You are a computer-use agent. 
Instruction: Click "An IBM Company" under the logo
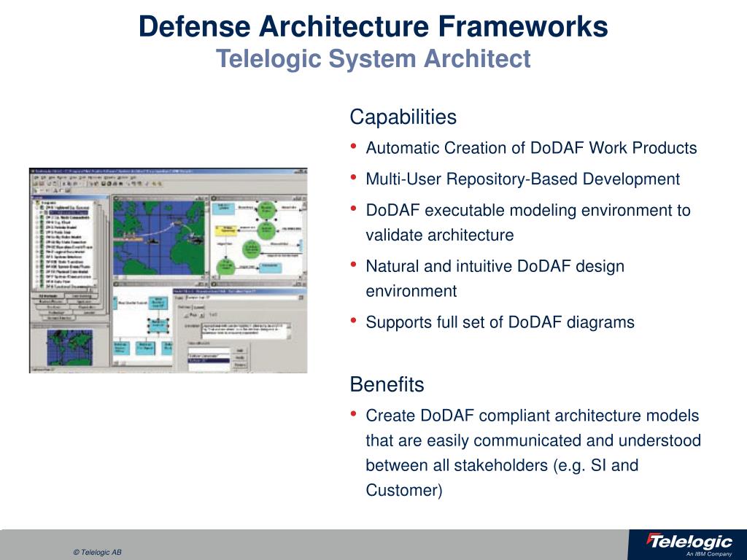point(709,554)
